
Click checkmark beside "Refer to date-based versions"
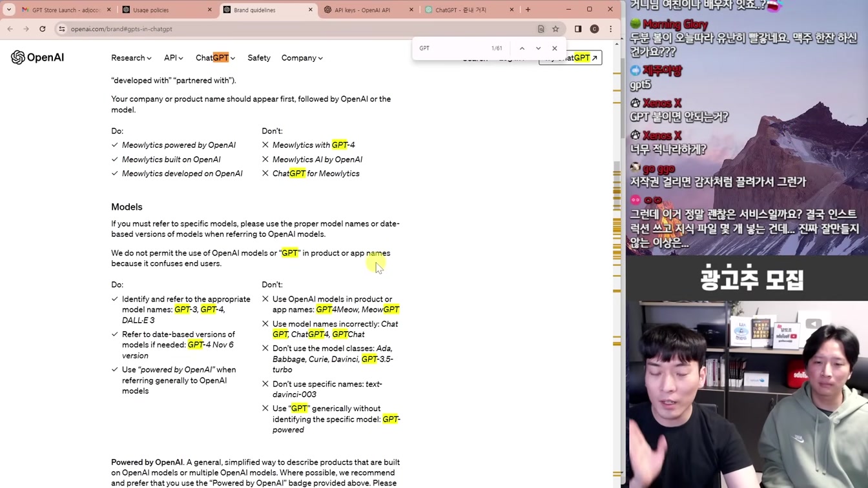pos(115,334)
